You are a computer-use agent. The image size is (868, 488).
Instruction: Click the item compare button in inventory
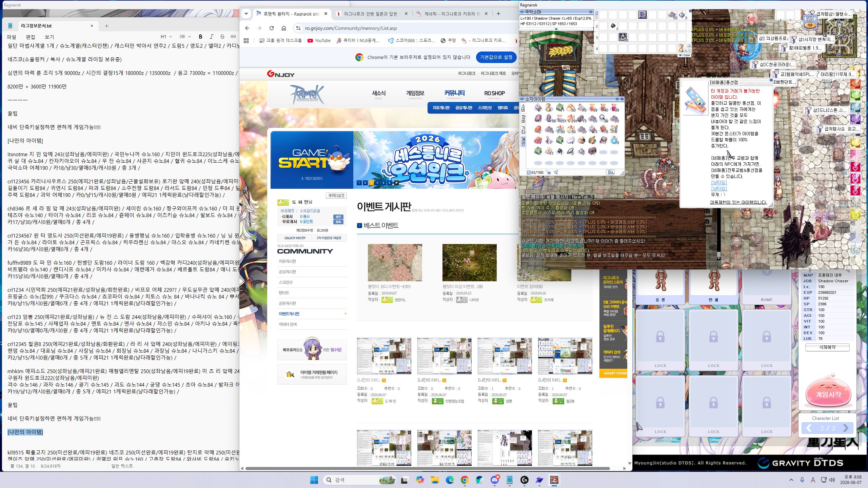610,172
